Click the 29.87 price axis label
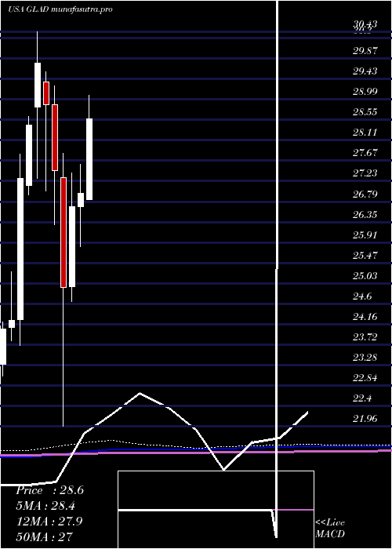This screenshot has height=549, width=392. click(365, 51)
